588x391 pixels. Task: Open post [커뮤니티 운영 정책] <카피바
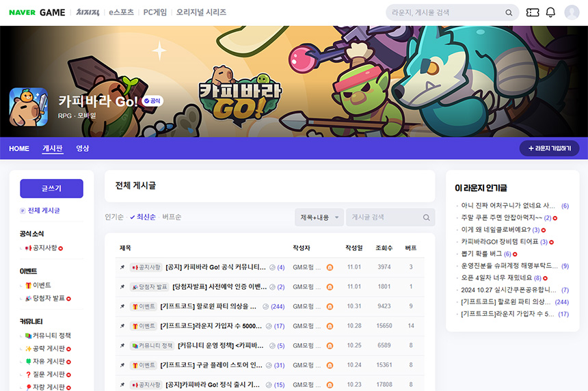[x=220, y=346]
